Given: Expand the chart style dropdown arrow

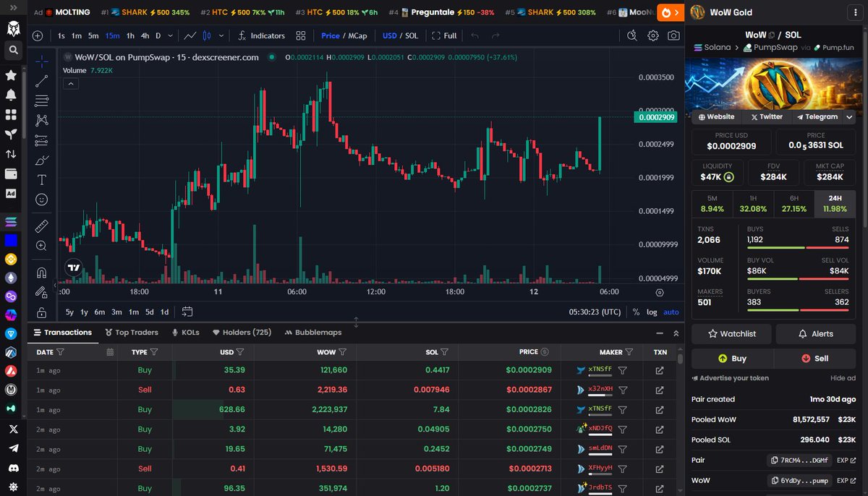Looking at the screenshot, I should coord(221,35).
